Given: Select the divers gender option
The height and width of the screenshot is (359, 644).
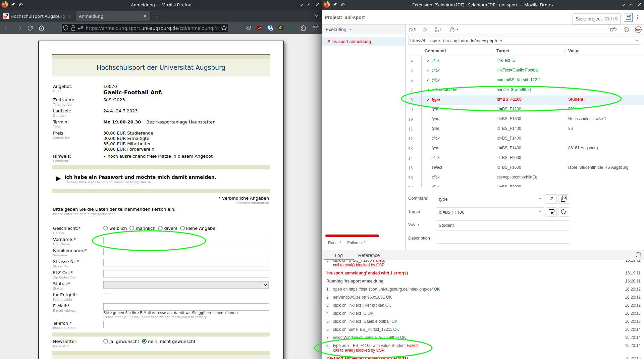Looking at the screenshot, I should coord(160,228).
